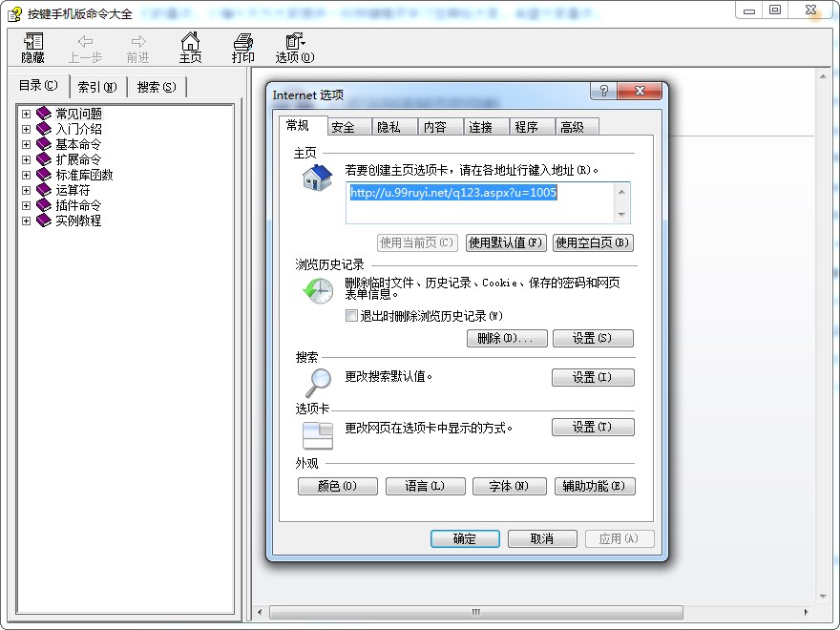This screenshot has height=630, width=840.
Task: Switch to the 程序 tab
Action: click(x=532, y=127)
